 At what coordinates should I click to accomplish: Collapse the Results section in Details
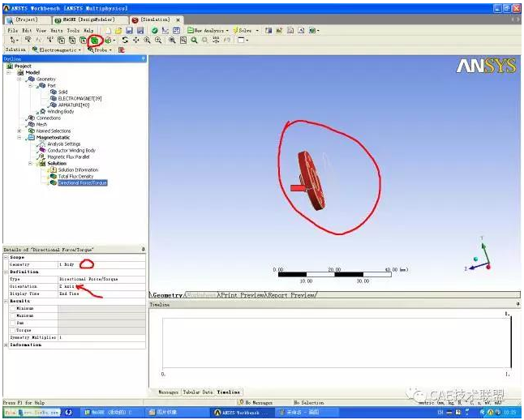[x=6, y=301]
